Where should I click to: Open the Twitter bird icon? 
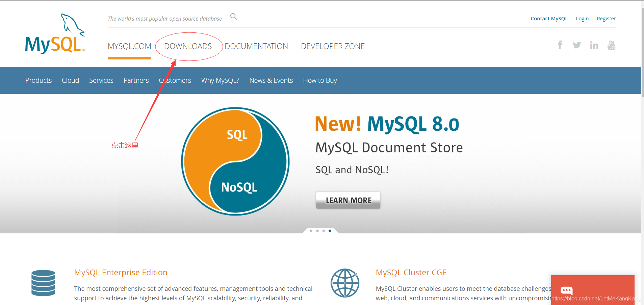pyautogui.click(x=577, y=45)
